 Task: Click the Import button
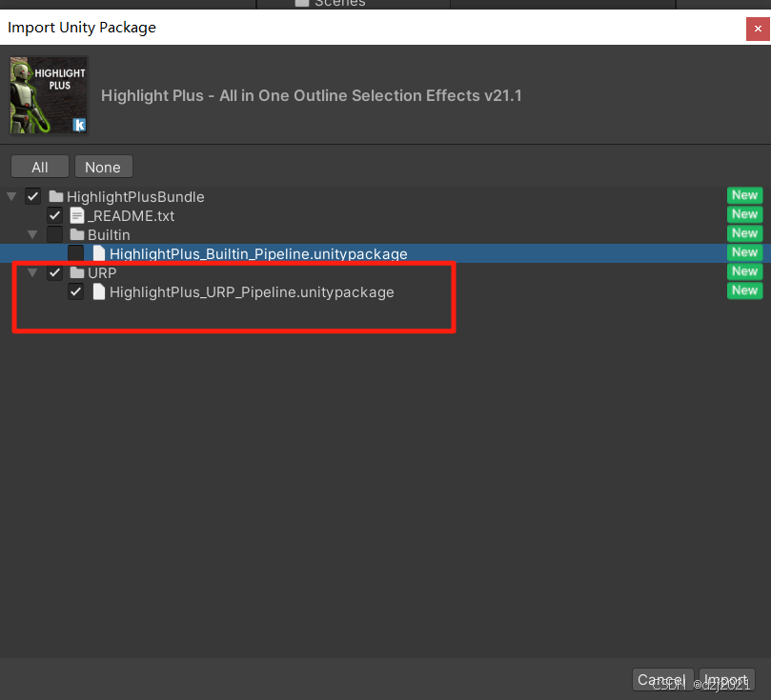tap(727, 680)
